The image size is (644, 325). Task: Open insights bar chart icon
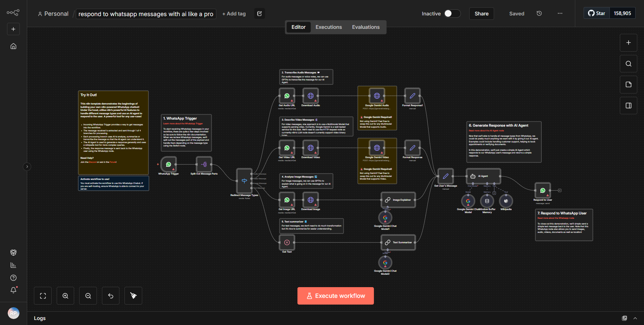click(x=13, y=265)
